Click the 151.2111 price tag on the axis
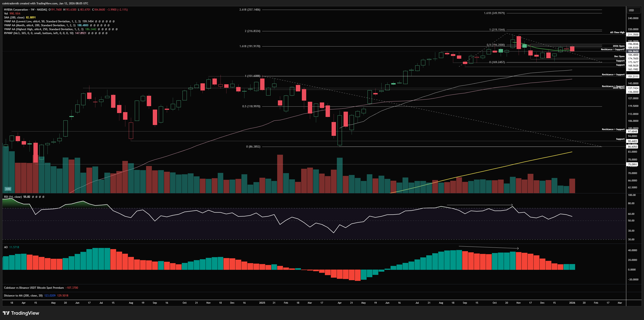 click(633, 76)
